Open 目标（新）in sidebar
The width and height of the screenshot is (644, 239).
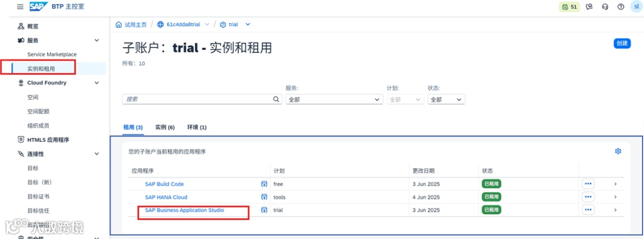point(40,182)
